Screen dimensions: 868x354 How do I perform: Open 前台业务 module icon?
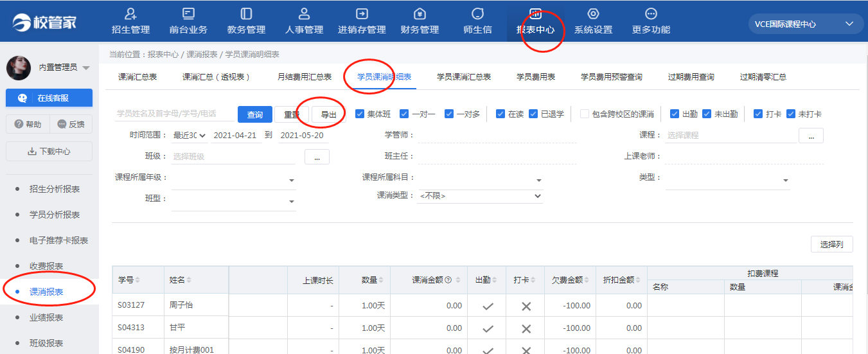188,13
